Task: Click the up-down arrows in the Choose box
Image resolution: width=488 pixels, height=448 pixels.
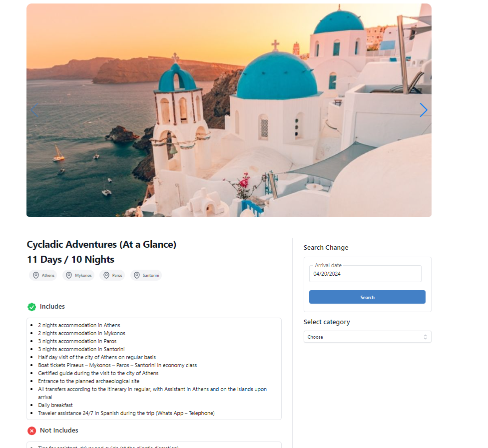Action: coord(425,337)
